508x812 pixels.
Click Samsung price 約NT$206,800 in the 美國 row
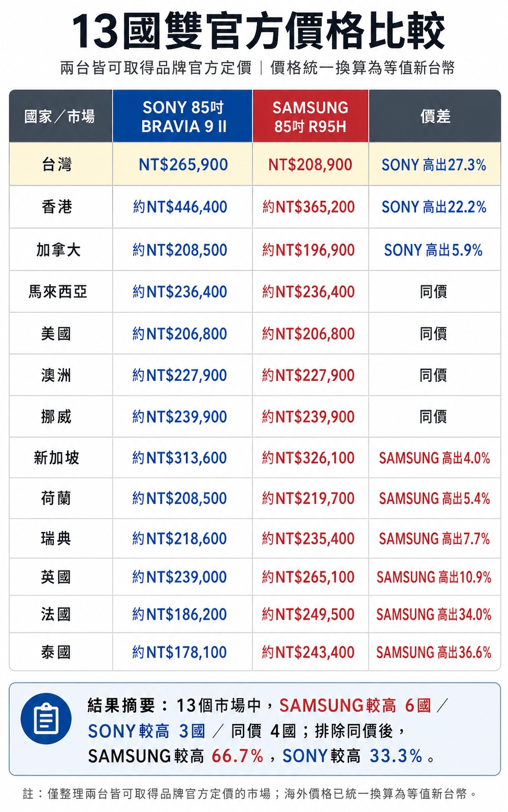[309, 334]
